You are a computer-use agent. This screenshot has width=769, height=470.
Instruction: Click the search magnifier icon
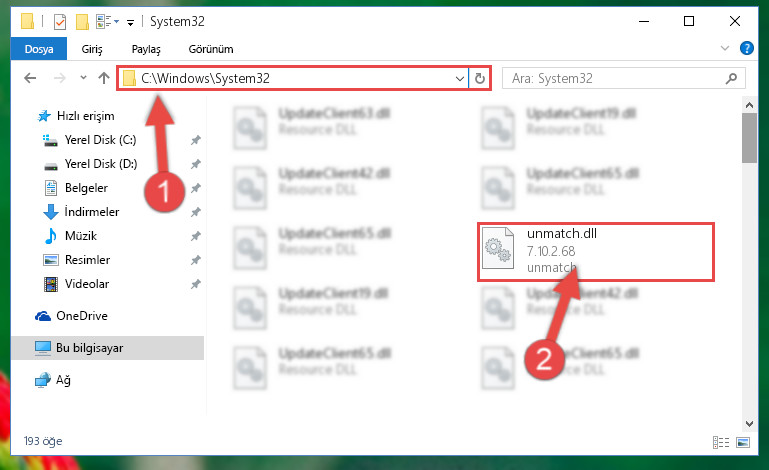[x=731, y=78]
